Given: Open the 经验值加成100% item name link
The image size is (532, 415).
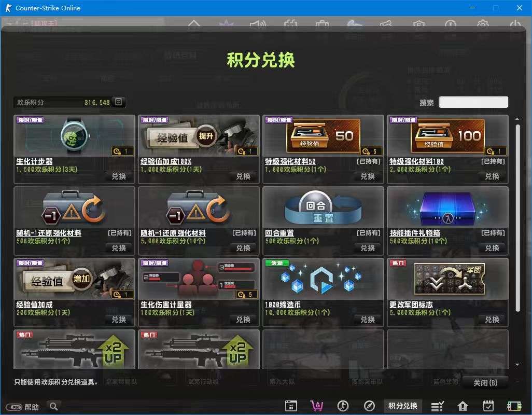Looking at the screenshot, I should (x=166, y=161).
